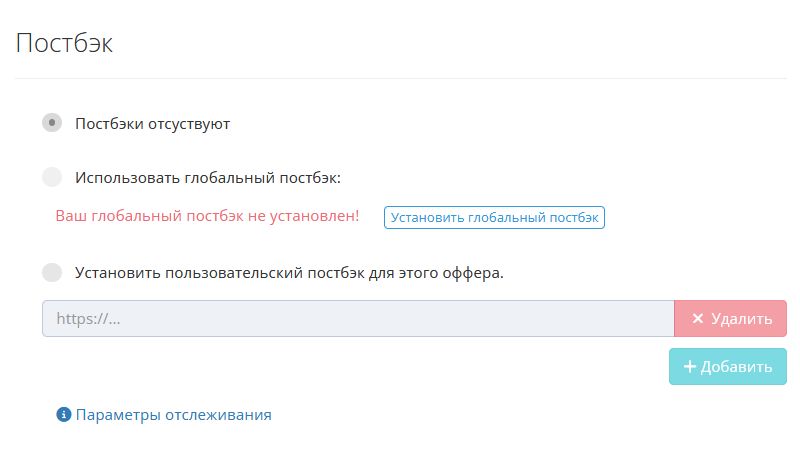The image size is (800, 450).
Task: Click the 'Постбэки отсутствуют' label text
Action: click(x=153, y=124)
